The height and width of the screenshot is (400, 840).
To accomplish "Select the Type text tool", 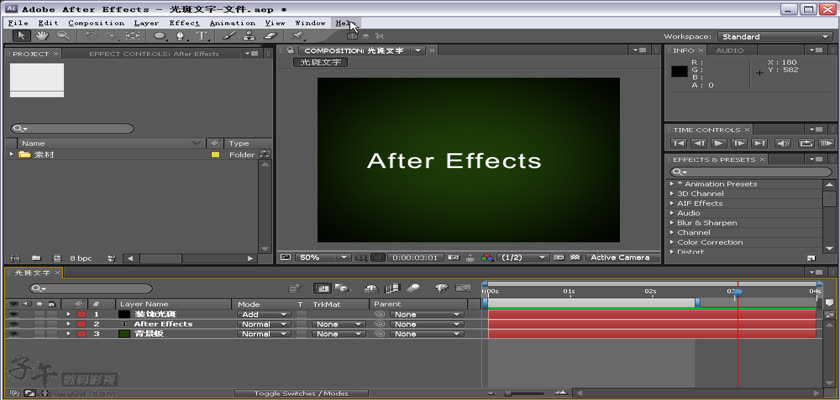I will (202, 36).
